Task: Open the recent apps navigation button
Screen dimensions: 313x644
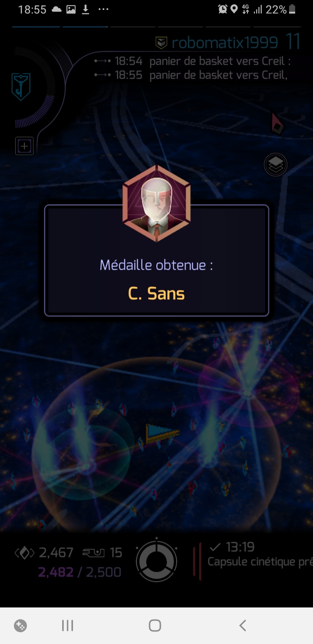Action: (67, 626)
